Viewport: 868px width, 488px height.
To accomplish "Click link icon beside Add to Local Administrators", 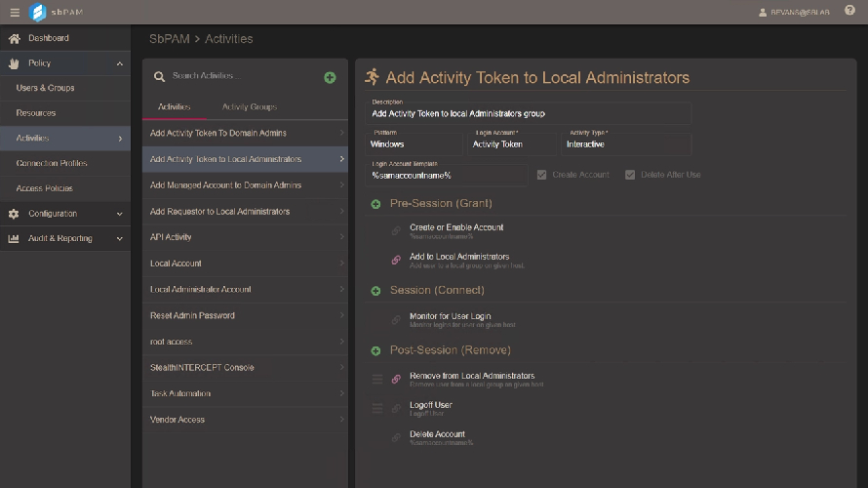I will (396, 260).
